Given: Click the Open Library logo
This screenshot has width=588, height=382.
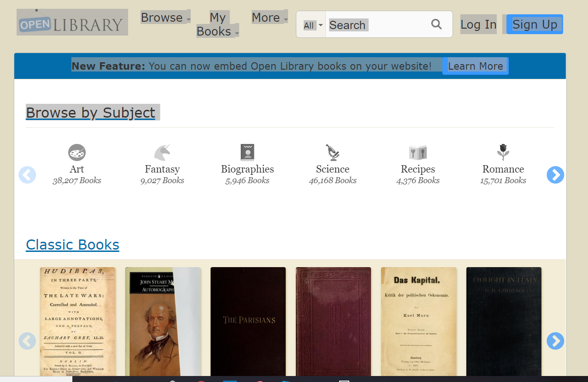Looking at the screenshot, I should coord(72,22).
